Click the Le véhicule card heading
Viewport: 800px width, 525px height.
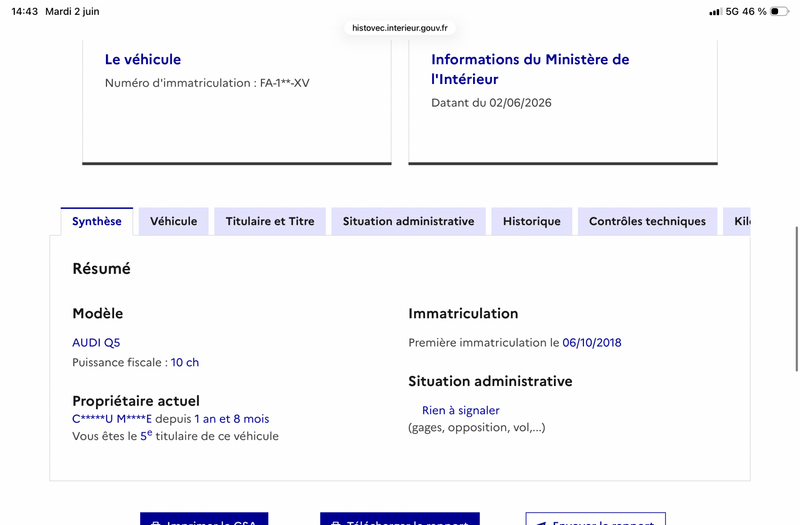tap(143, 59)
